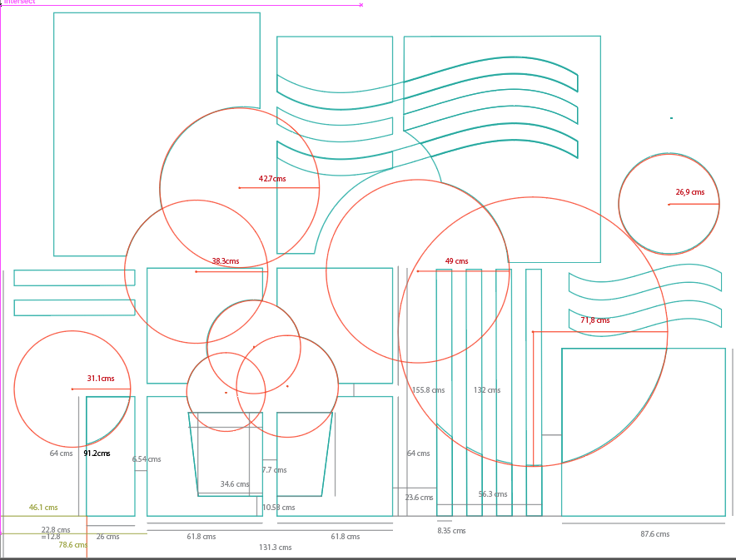Click the "7.7 cms" dimension label

point(275,470)
